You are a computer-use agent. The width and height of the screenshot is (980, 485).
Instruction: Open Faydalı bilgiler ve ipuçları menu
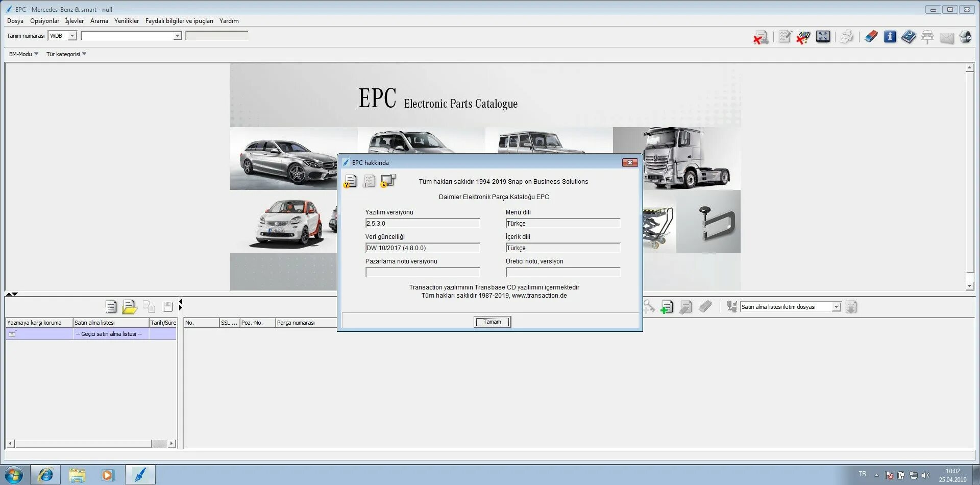tap(179, 21)
